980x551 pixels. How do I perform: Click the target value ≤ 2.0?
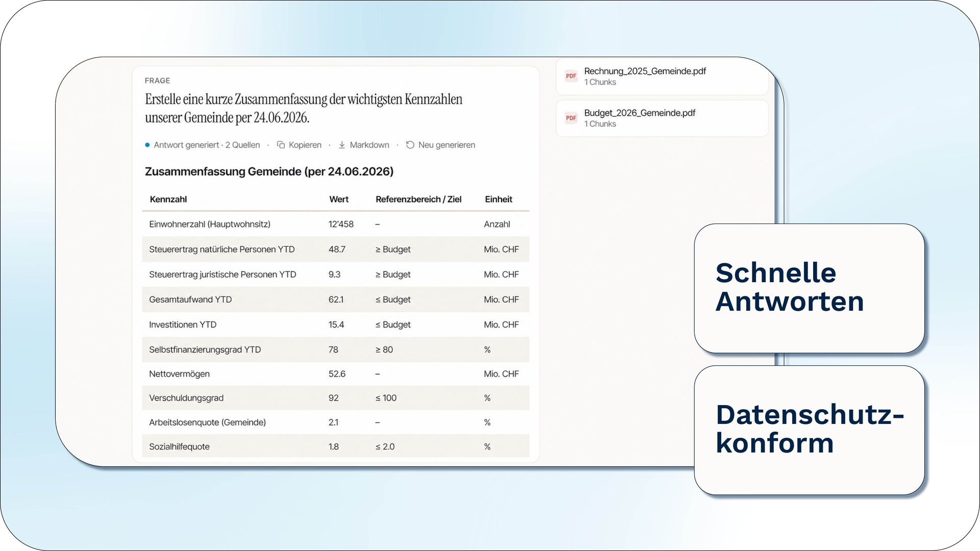pos(385,447)
